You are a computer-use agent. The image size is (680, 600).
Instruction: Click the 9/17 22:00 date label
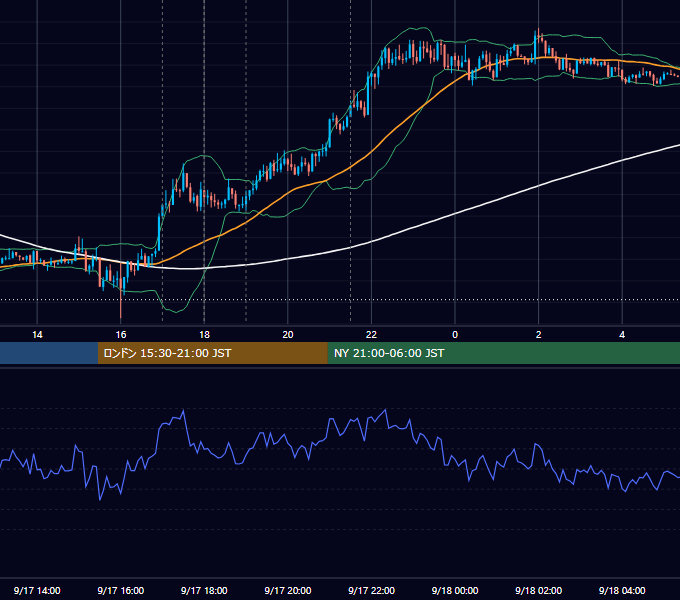tap(372, 590)
